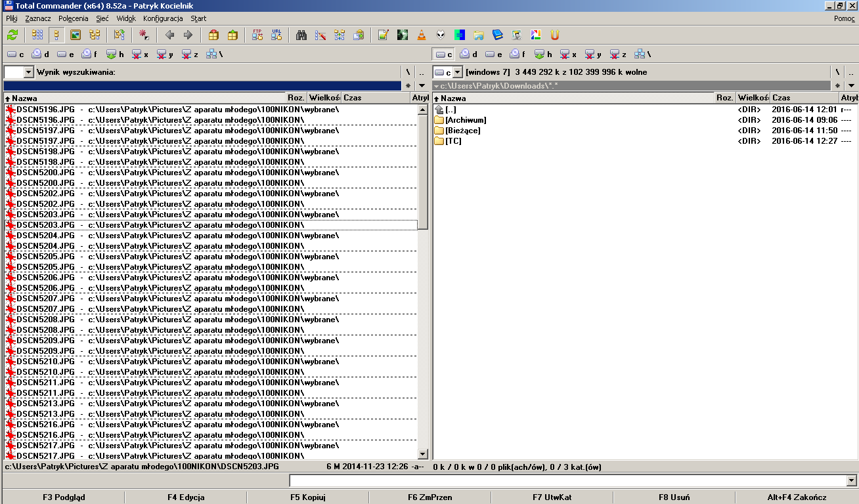Select drive d in left drive bar
The width and height of the screenshot is (859, 504).
pyautogui.click(x=41, y=54)
